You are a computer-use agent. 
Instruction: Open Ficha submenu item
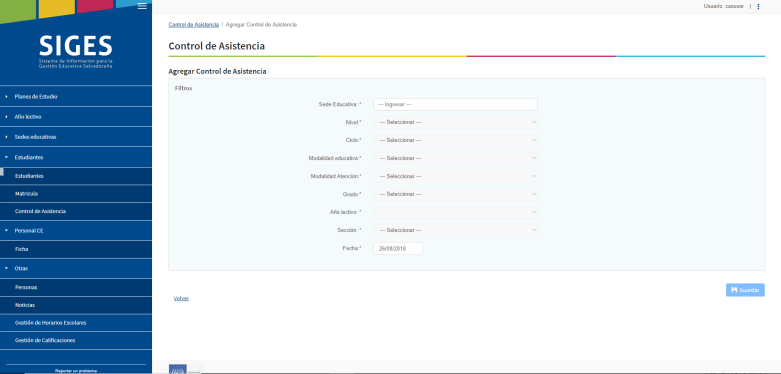(76, 249)
